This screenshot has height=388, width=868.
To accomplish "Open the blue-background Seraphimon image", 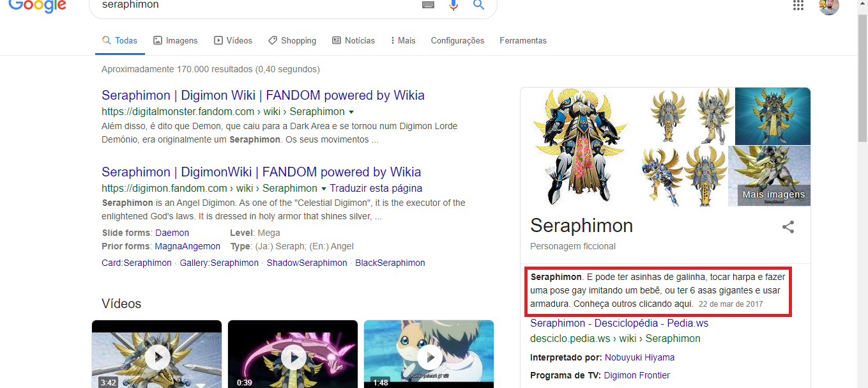I will pyautogui.click(x=773, y=116).
